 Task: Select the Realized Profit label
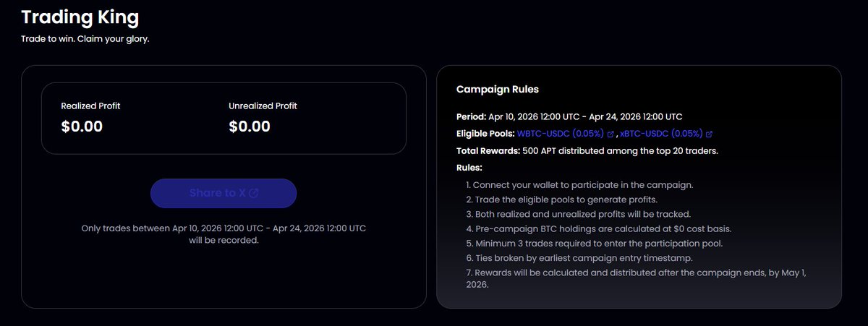coord(90,106)
